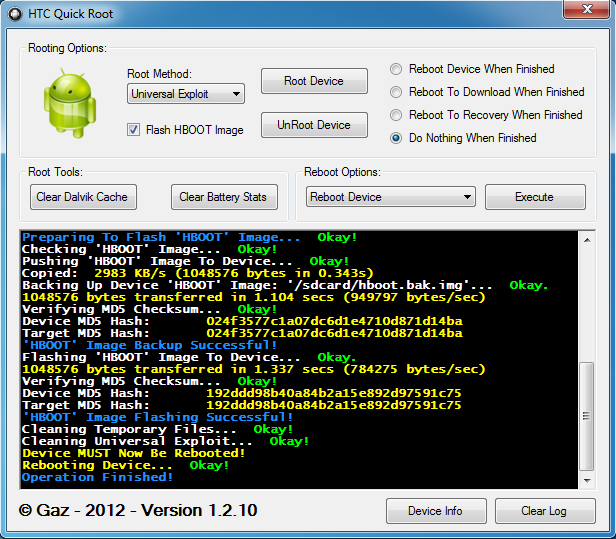Open the Root Method dropdown
The image size is (616, 539).
pos(186,94)
